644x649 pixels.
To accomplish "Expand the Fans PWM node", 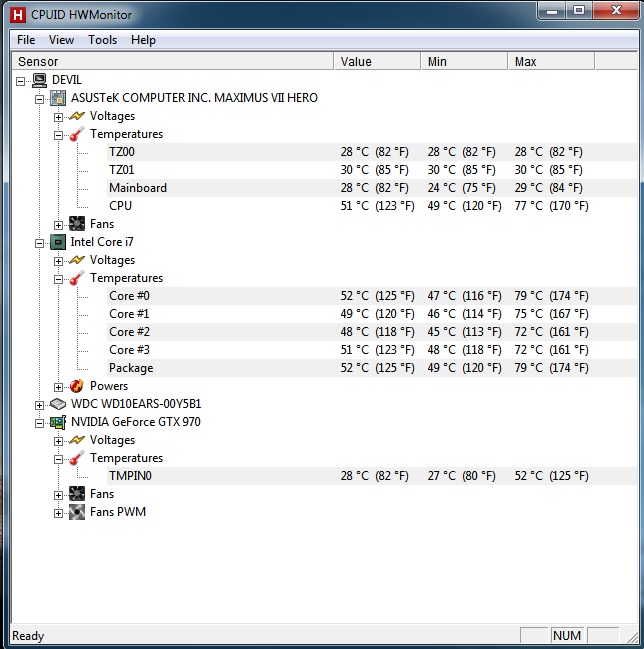I will click(58, 514).
